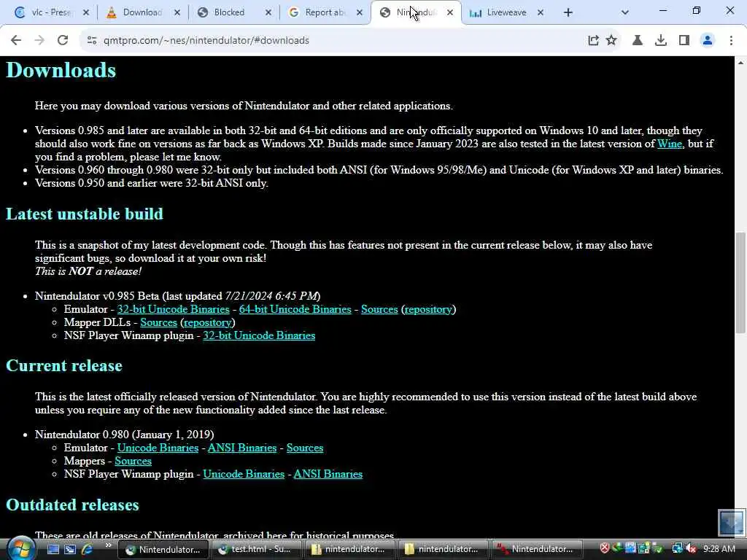Screen dimensions: 747x560
Task: Switch to the 'vlc - Prese' tab
Action: point(50,12)
